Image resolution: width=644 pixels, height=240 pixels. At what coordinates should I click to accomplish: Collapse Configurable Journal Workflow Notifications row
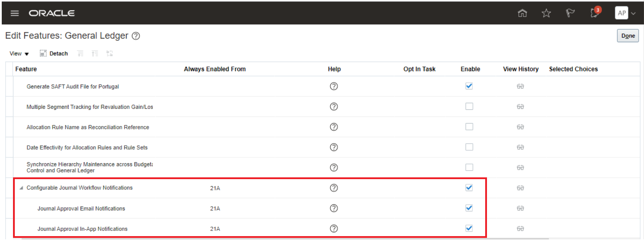21,188
